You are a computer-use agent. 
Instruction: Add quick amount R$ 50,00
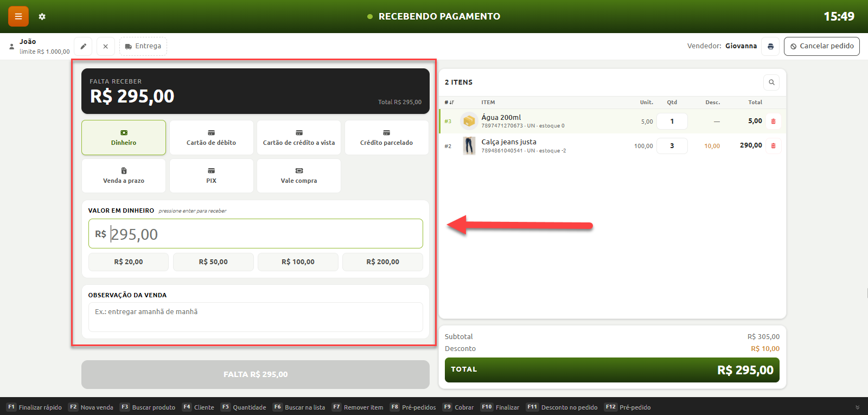213,262
